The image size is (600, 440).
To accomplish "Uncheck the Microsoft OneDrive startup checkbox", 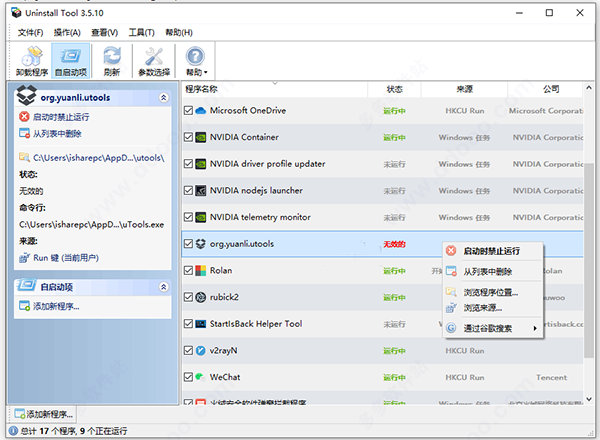I will coord(188,111).
